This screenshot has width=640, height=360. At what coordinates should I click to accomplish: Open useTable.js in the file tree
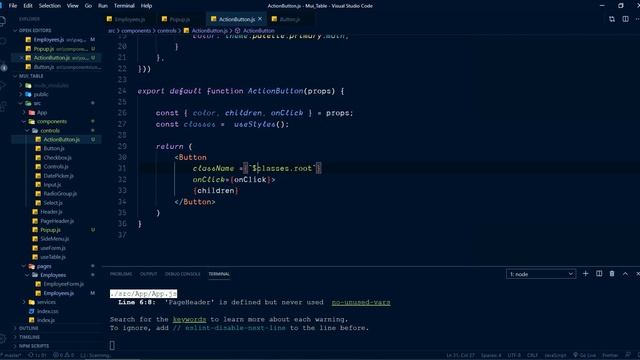click(x=53, y=257)
